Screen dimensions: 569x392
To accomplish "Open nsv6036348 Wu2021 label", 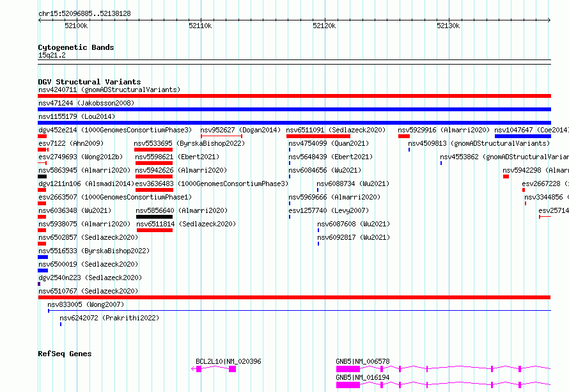I will point(75,210).
